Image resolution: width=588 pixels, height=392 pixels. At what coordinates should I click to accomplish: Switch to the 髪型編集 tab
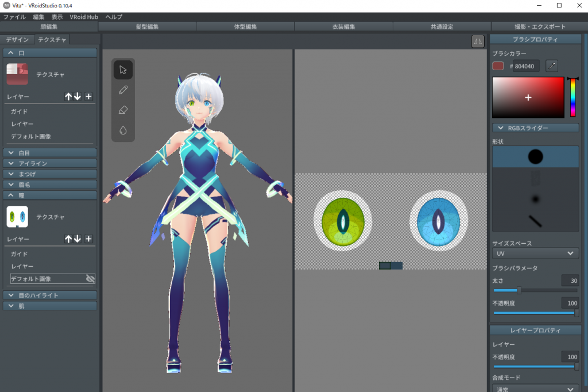147,26
